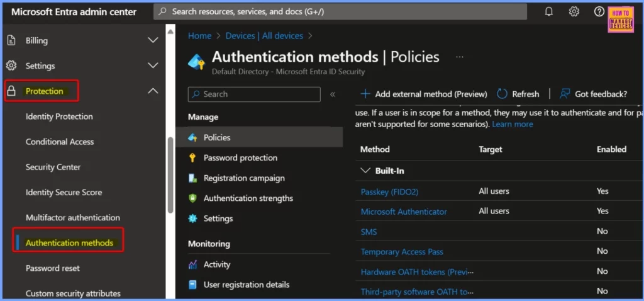Collapse the Protection section chevron

pos(153,91)
